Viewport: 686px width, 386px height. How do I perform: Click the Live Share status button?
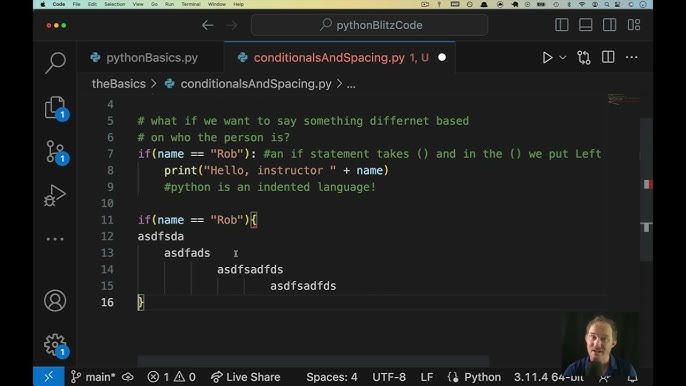pyautogui.click(x=245, y=377)
